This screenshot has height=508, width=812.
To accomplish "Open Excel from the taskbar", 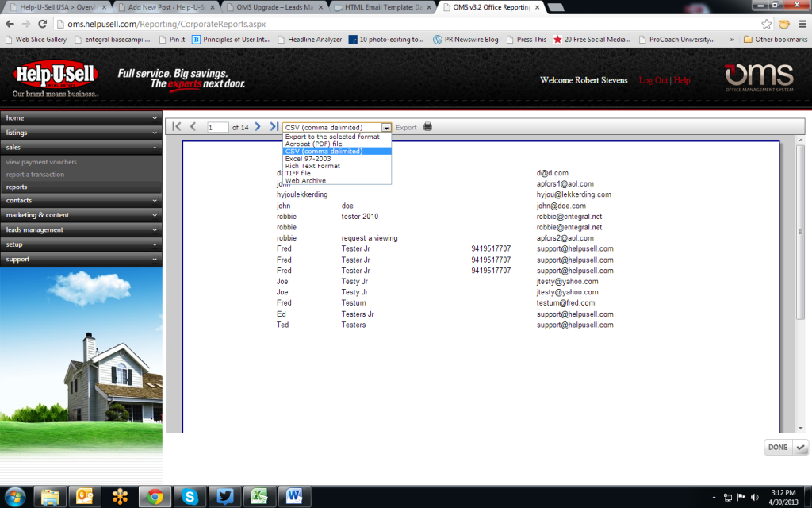I will click(260, 496).
